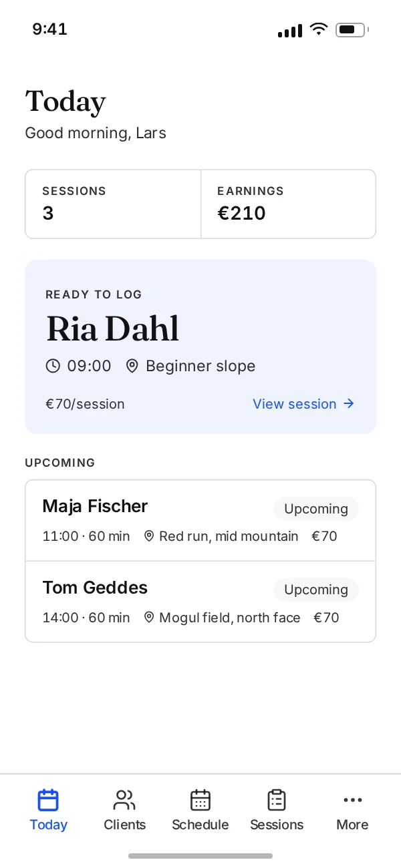Viewport: 401px width, 868px height.
Task: Tap the Earnings €210 card
Action: point(289,204)
